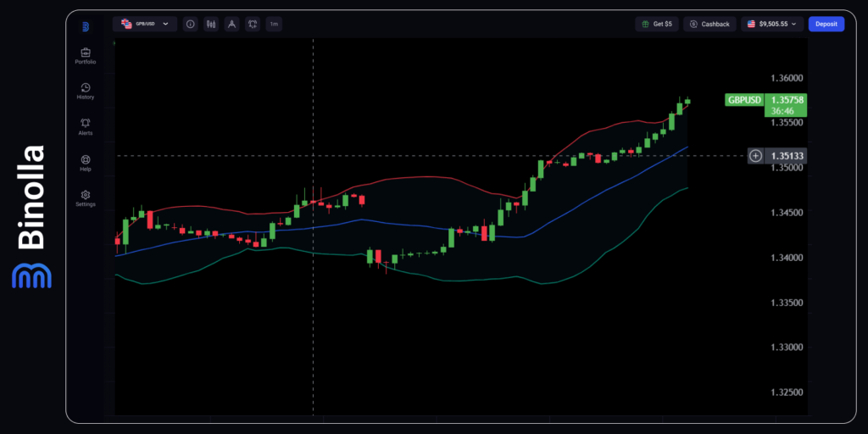Screen dimensions: 868x434
Task: Click the indicators icon next to drawing tools
Action: point(253,24)
